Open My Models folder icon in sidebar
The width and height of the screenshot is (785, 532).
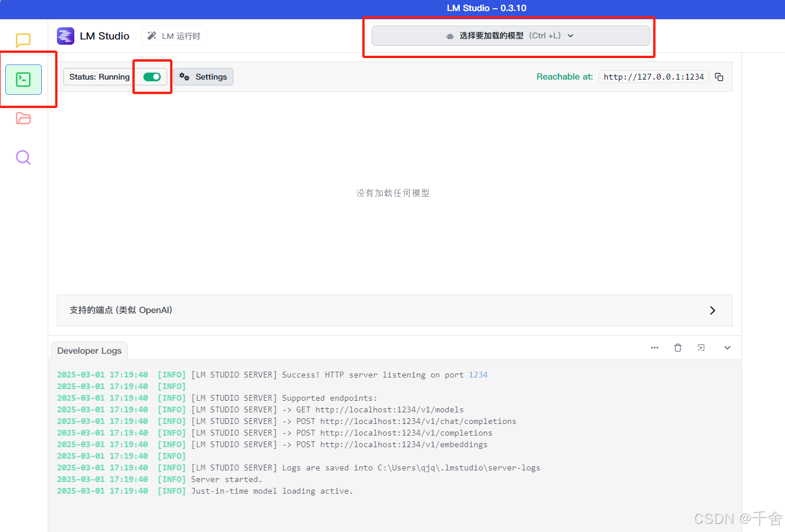tap(23, 118)
